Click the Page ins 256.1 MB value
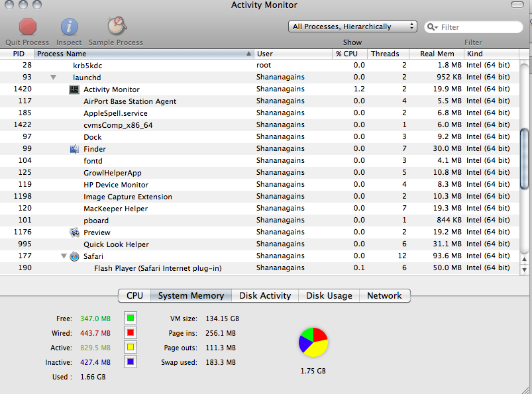 tap(221, 333)
